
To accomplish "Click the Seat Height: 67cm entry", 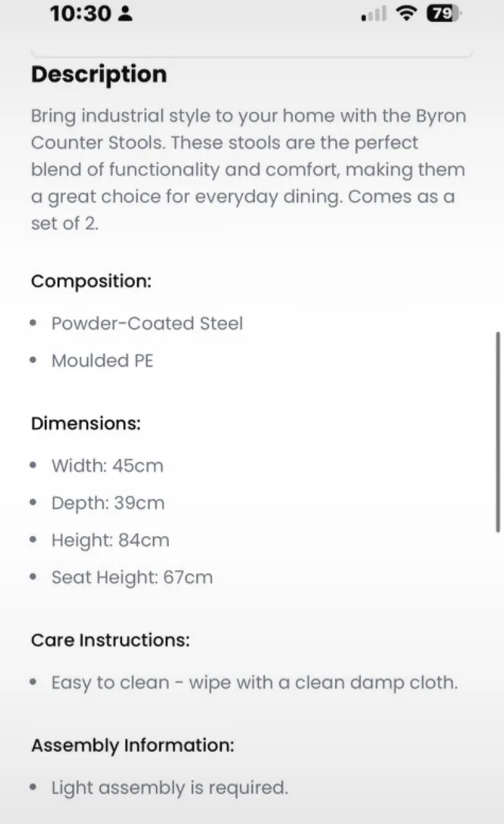I will (x=132, y=577).
